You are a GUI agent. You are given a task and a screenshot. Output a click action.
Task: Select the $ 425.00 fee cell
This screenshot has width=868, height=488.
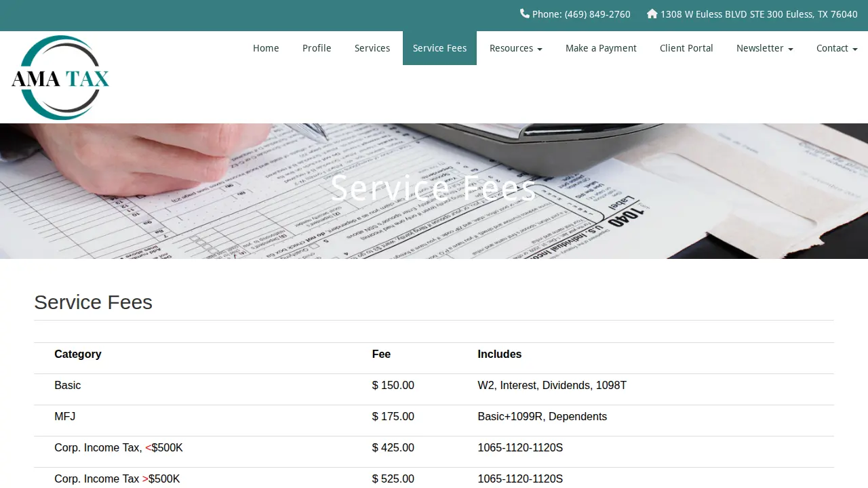coord(393,447)
